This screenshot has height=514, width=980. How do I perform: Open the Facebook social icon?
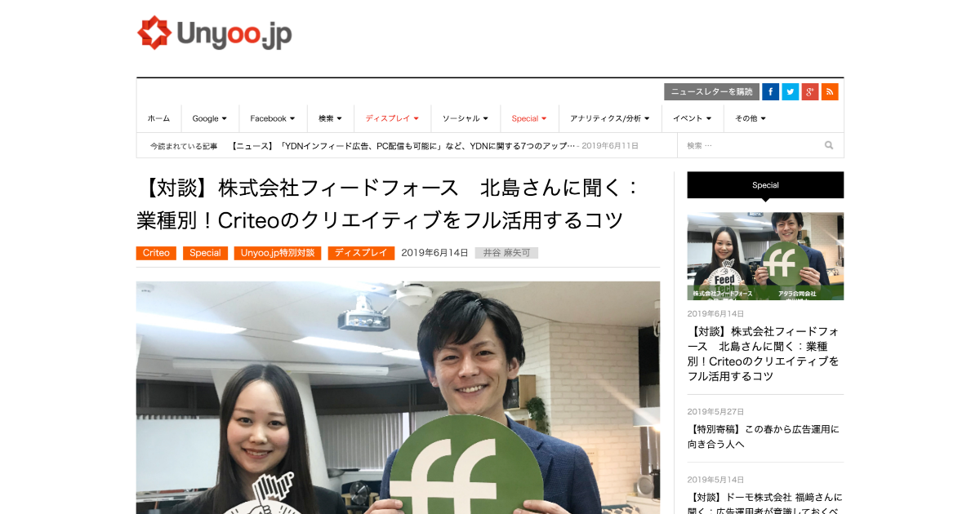(x=770, y=92)
